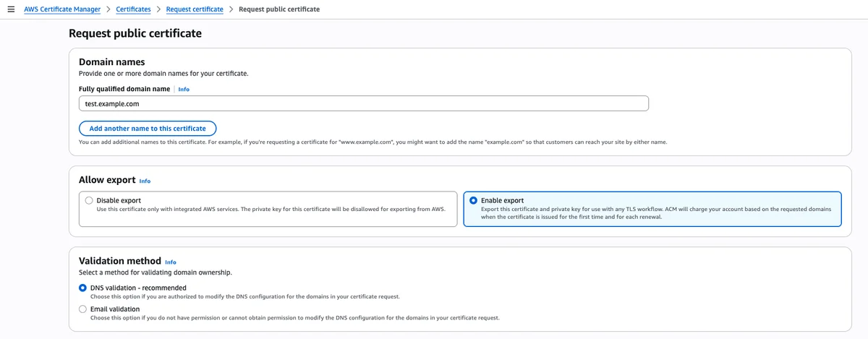
Task: Click breadcrumb chevron after AWS Certificate Manager
Action: tap(109, 9)
